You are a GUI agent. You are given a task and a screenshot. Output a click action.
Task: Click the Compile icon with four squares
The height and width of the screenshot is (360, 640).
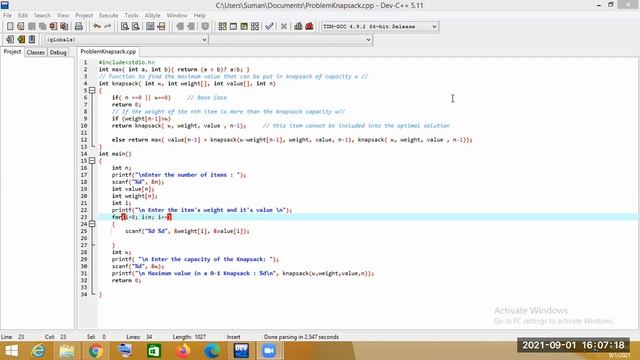click(222, 27)
